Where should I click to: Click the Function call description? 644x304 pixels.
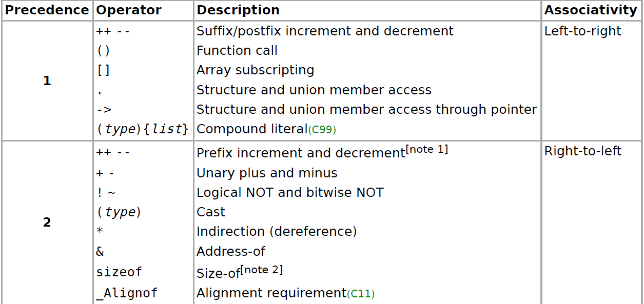point(237,51)
